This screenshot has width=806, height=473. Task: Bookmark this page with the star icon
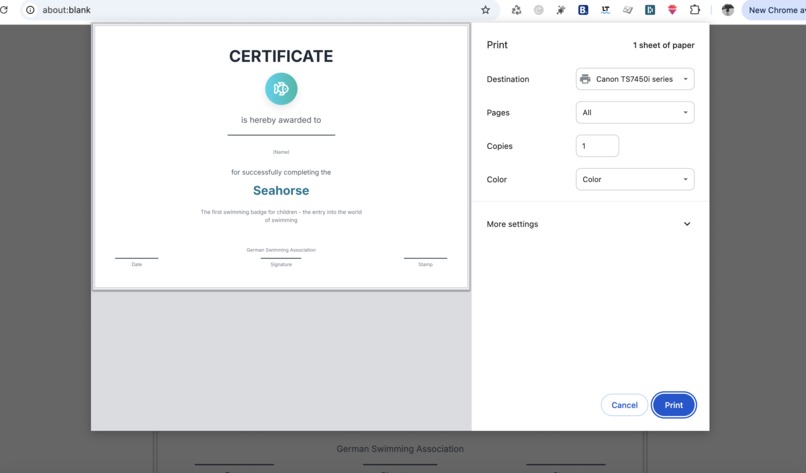[485, 10]
